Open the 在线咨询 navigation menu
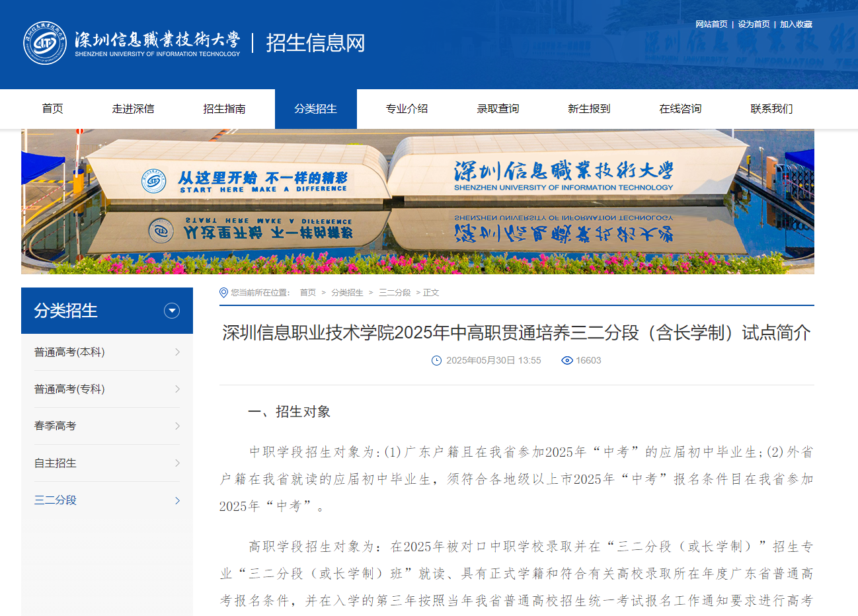Image resolution: width=858 pixels, height=616 pixels. pyautogui.click(x=680, y=108)
